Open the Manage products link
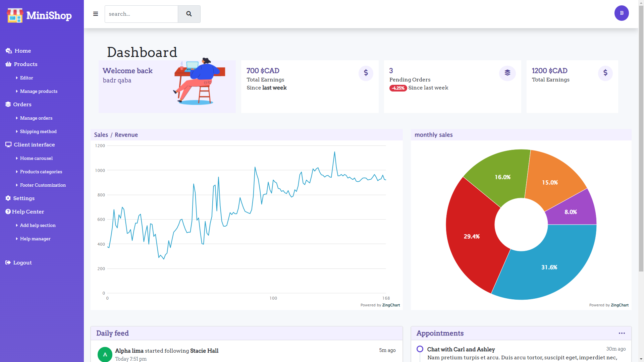The image size is (644, 362). [38, 91]
